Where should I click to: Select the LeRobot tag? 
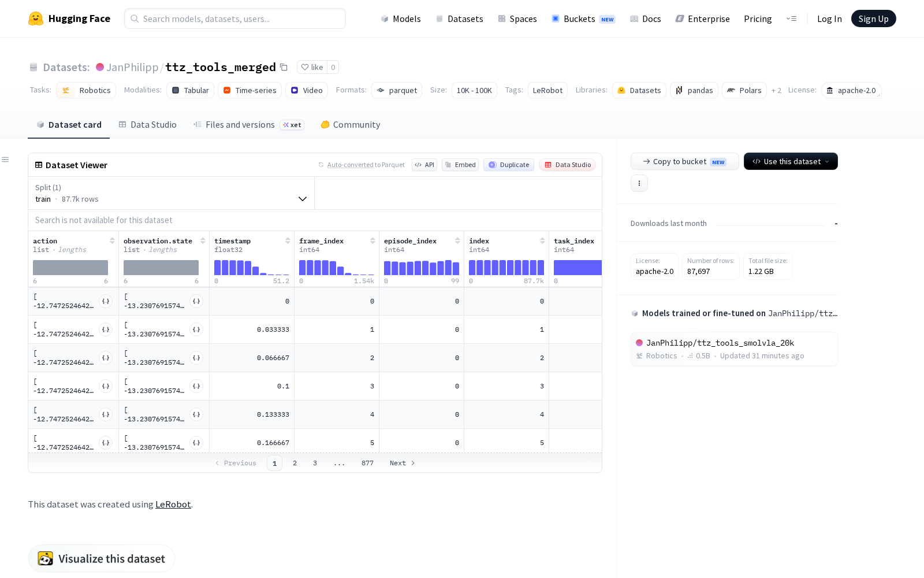547,90
